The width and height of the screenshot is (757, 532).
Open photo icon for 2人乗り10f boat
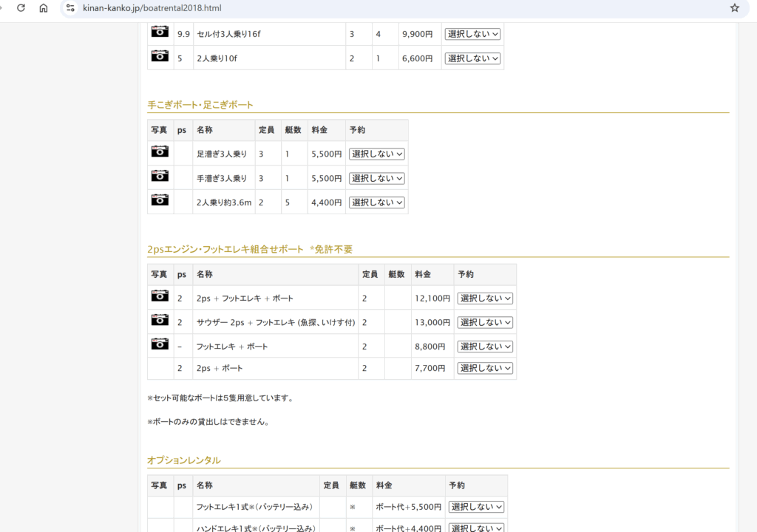[x=160, y=55]
